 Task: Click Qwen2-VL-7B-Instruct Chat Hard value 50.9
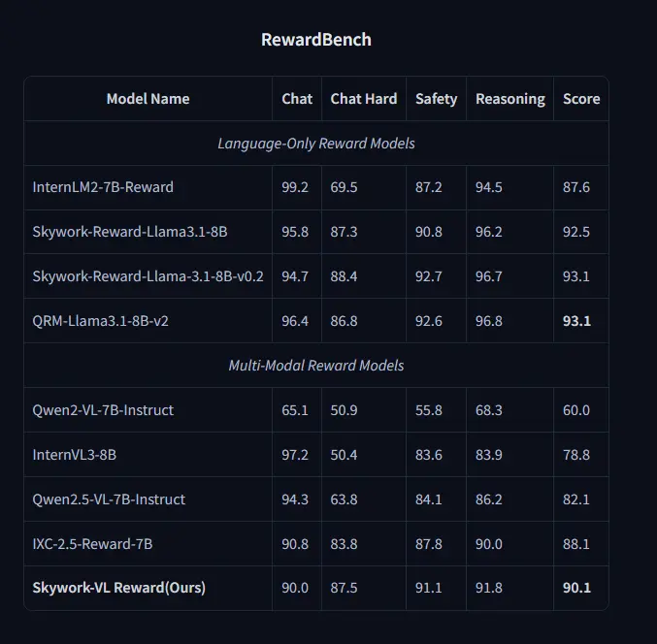coord(344,410)
